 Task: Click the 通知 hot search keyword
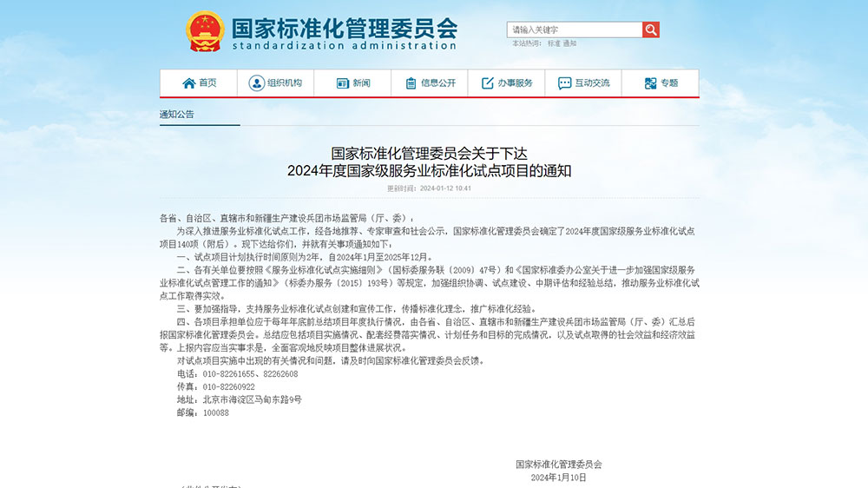click(569, 43)
